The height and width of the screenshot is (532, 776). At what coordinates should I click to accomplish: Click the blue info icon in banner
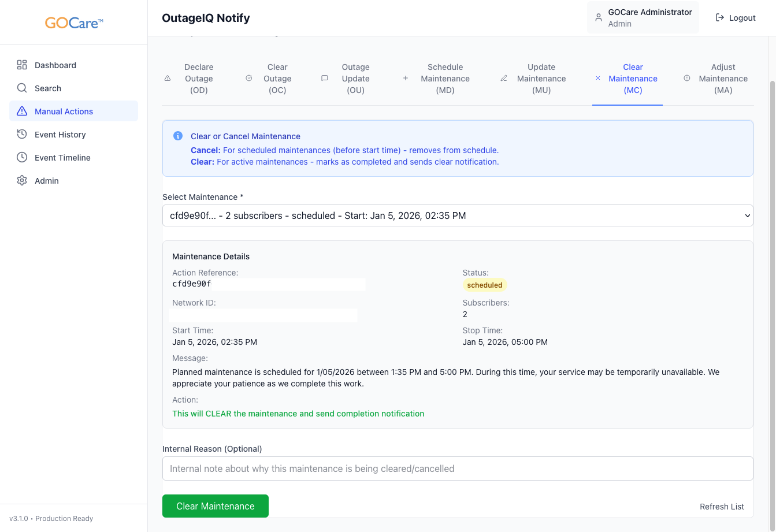click(178, 136)
